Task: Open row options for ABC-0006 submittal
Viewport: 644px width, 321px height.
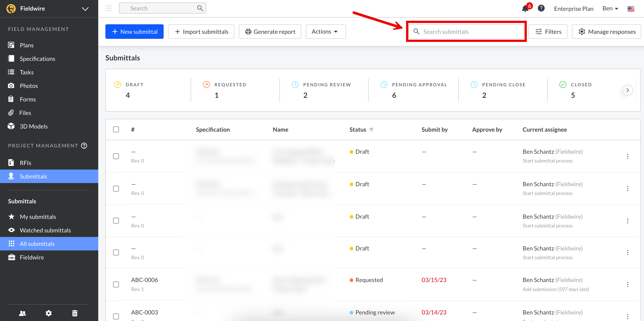Action: pos(628,284)
